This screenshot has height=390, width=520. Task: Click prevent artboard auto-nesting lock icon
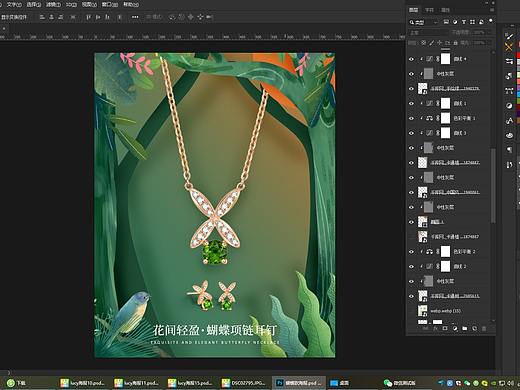pos(448,43)
